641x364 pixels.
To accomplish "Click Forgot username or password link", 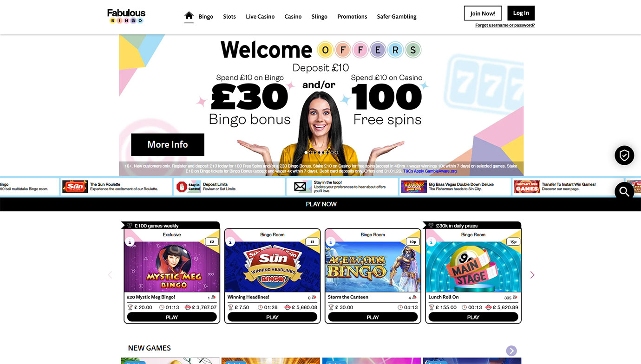I will (505, 26).
